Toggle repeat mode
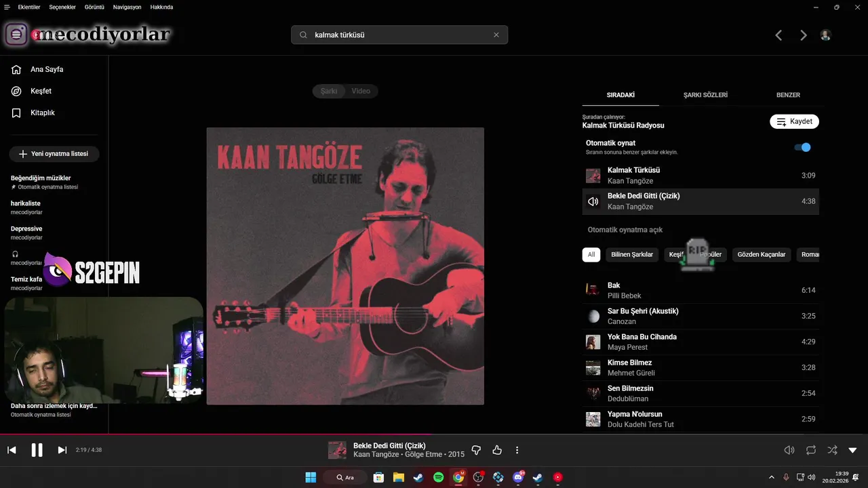Image resolution: width=868 pixels, height=488 pixels. coord(811,450)
